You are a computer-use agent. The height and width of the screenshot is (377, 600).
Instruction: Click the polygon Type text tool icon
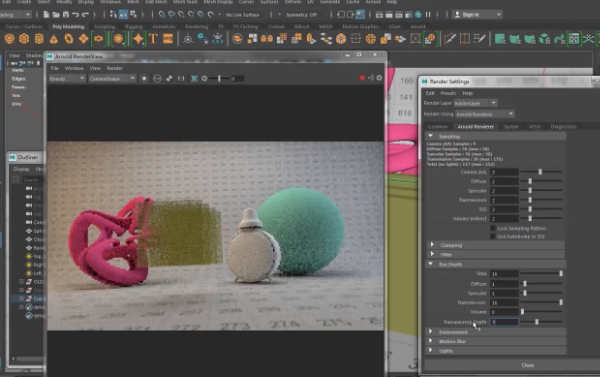tap(153, 39)
